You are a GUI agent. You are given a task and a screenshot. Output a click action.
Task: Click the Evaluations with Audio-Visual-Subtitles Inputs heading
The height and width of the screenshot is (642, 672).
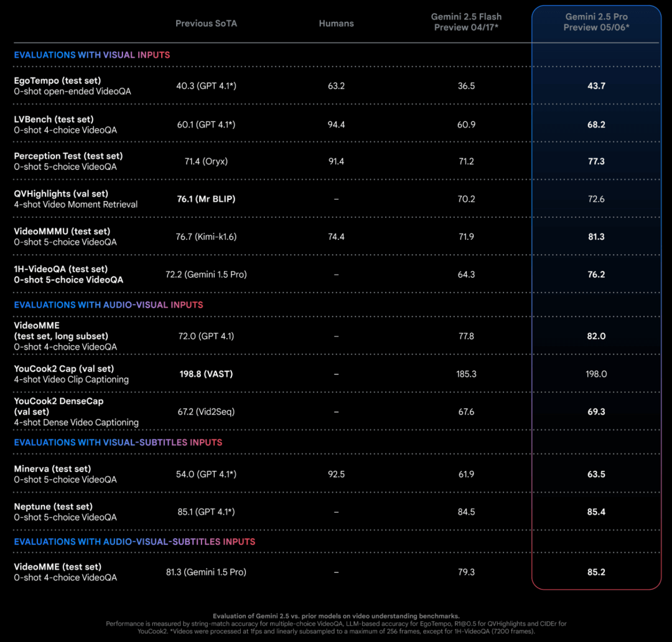[134, 542]
